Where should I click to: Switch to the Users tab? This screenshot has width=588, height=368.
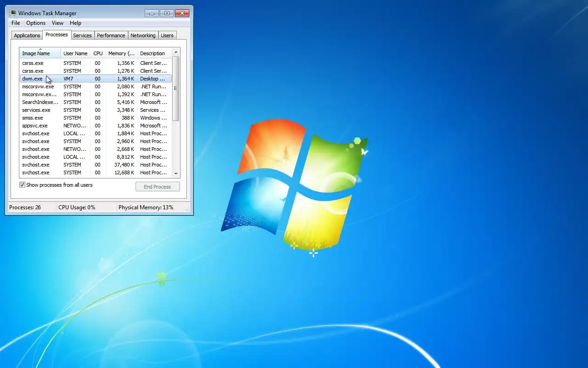coord(167,35)
